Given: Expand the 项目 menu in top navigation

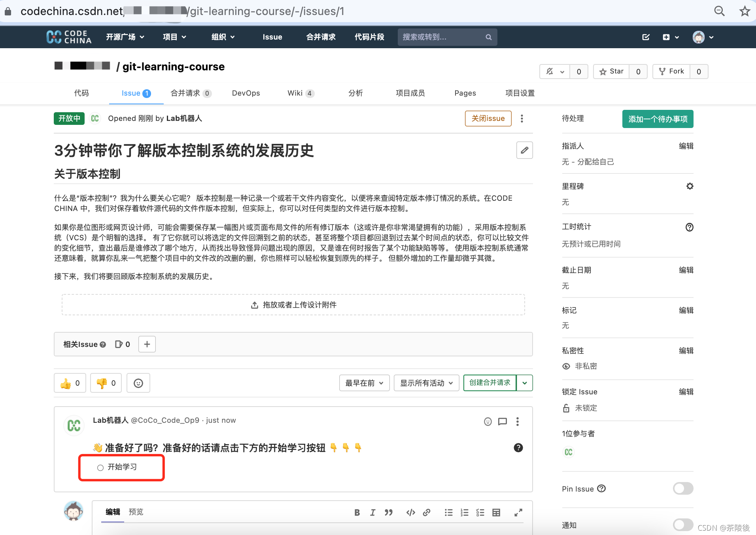Looking at the screenshot, I should [x=174, y=37].
